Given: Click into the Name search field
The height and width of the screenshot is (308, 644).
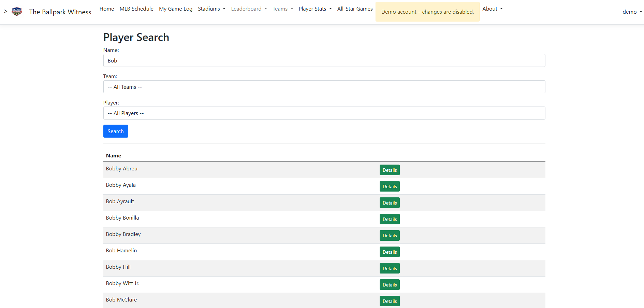Looking at the screenshot, I should pos(324,61).
